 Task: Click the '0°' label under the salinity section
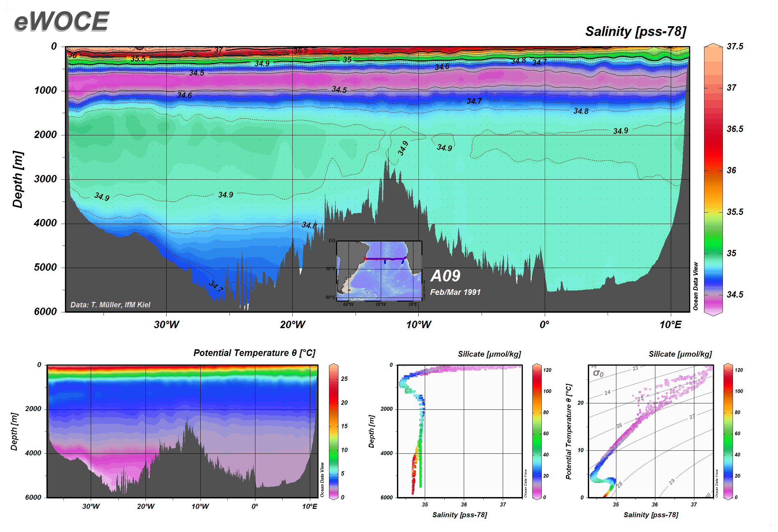click(544, 324)
